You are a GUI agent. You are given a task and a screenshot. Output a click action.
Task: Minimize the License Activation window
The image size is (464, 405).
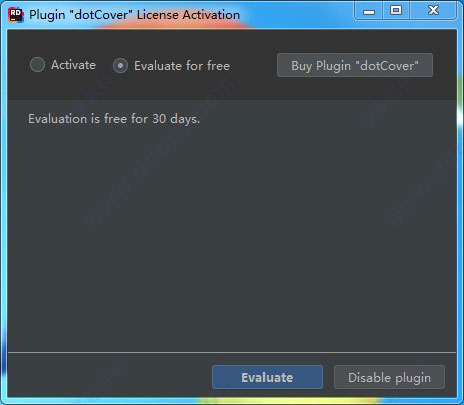(369, 11)
